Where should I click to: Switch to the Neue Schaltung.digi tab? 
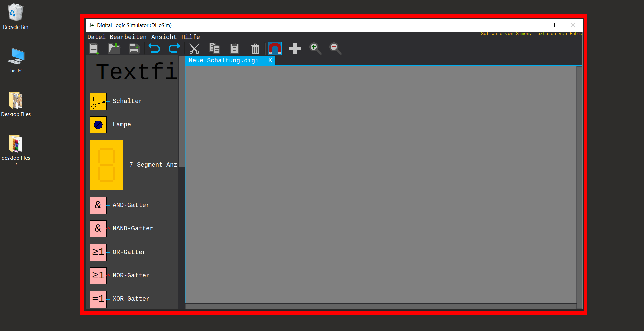(x=223, y=60)
